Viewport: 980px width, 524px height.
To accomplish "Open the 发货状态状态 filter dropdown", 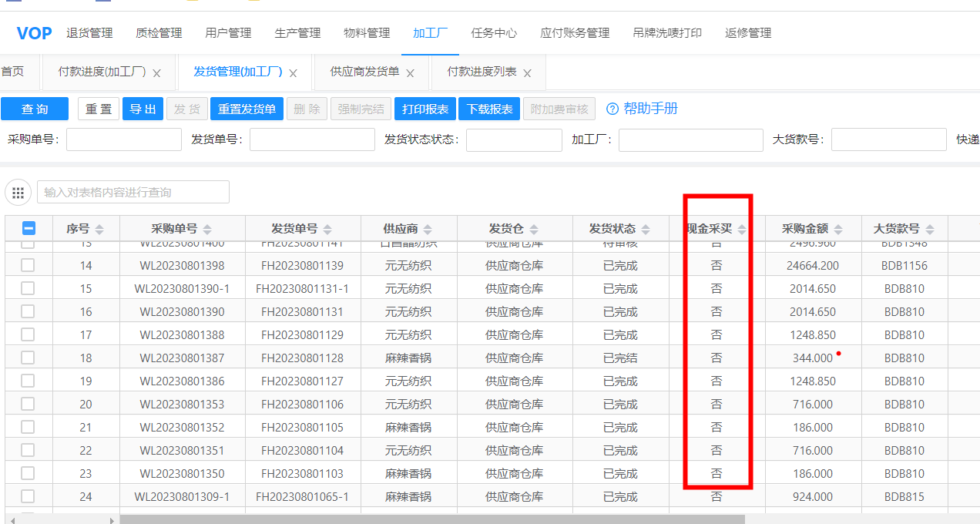I will tap(513, 139).
